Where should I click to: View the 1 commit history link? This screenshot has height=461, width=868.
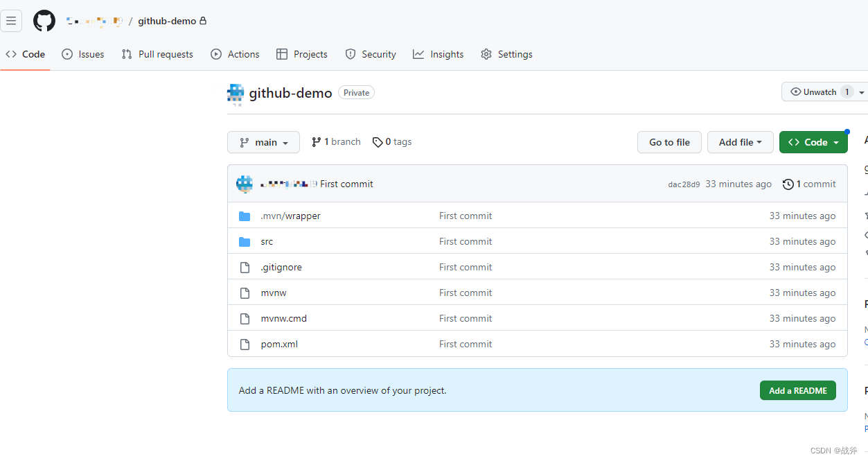click(809, 184)
